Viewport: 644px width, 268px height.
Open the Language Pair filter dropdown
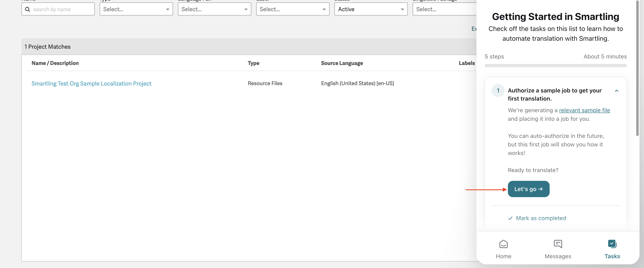(x=215, y=9)
